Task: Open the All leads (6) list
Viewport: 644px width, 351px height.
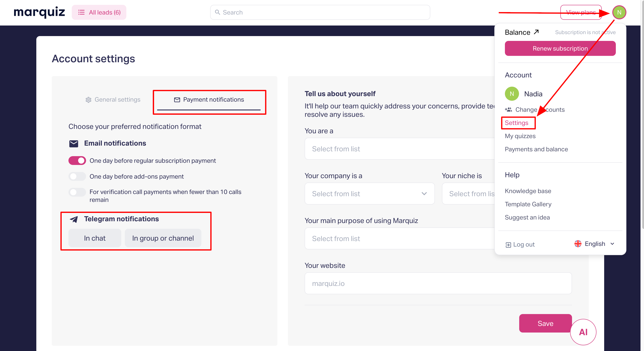Action: pos(99,12)
